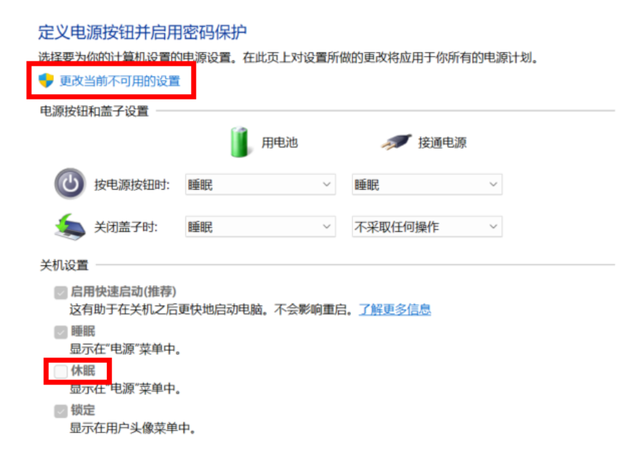
Task: Click the 接通电源 column label
Action: (442, 142)
